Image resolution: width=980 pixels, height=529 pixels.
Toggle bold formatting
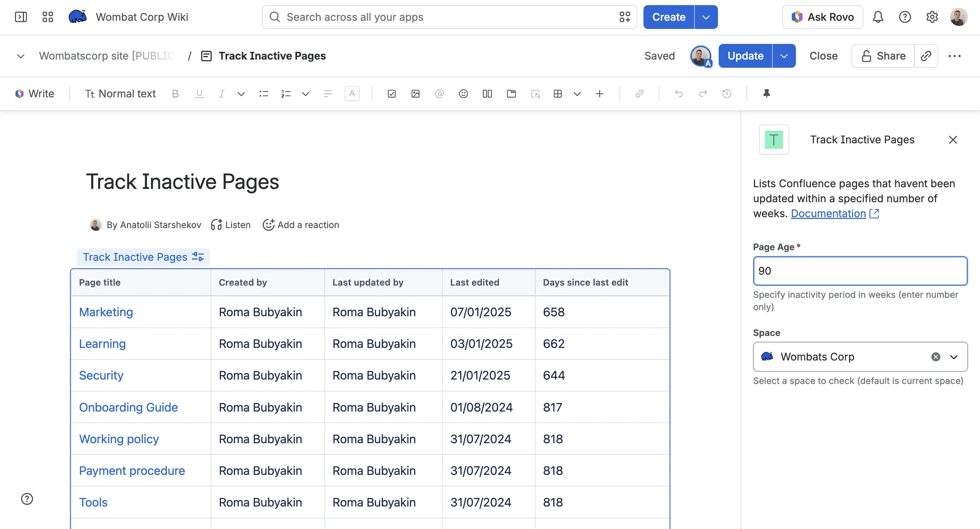175,94
